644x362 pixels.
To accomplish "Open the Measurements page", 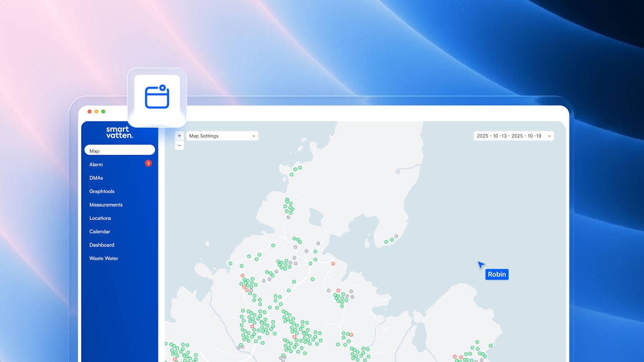I will click(x=106, y=204).
